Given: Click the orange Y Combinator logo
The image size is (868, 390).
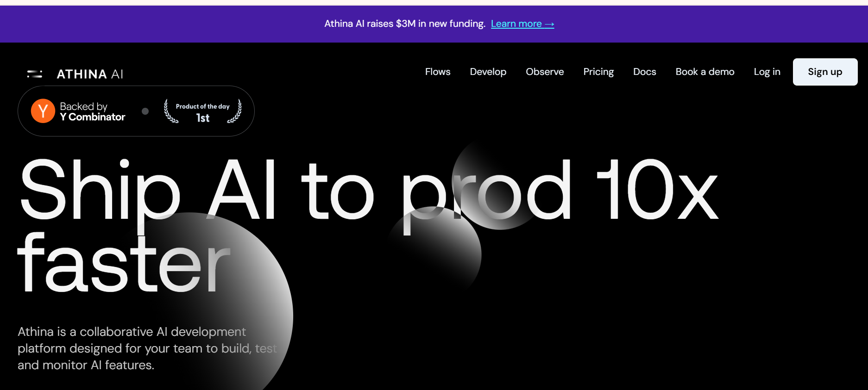Looking at the screenshot, I should click(43, 111).
